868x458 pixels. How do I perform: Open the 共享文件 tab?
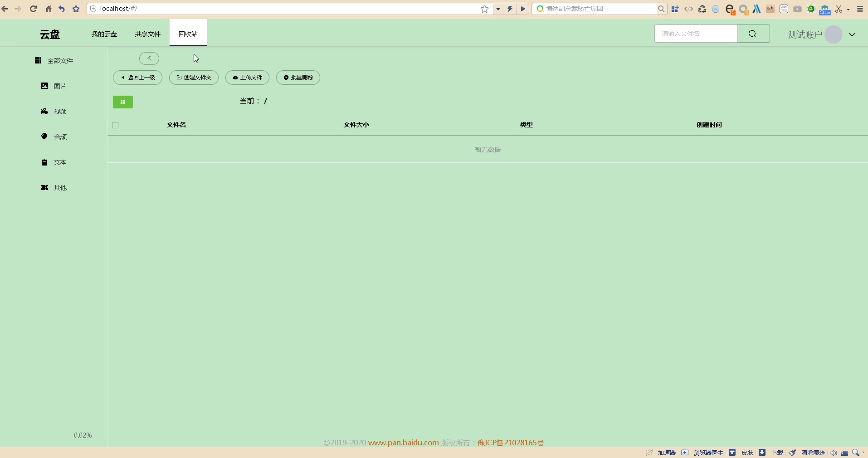tap(148, 34)
